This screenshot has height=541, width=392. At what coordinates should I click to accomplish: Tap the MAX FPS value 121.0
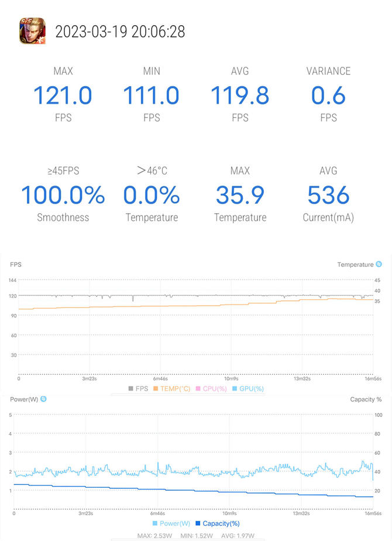click(x=63, y=95)
